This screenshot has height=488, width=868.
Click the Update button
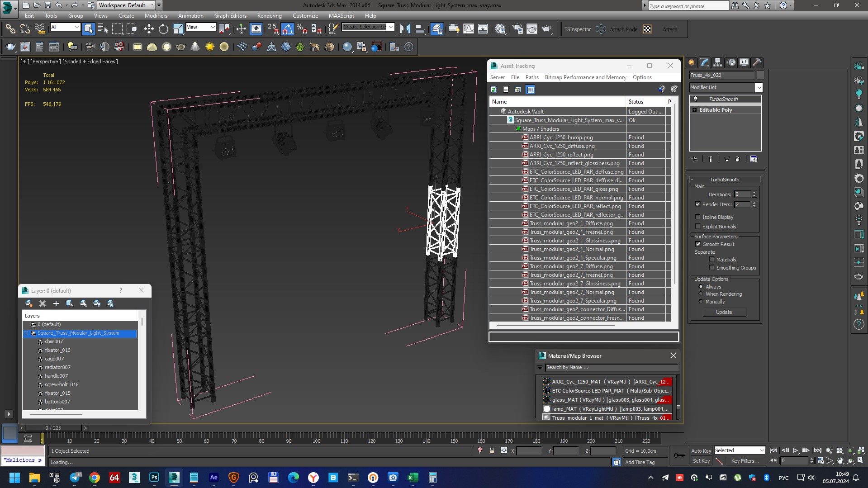724,312
